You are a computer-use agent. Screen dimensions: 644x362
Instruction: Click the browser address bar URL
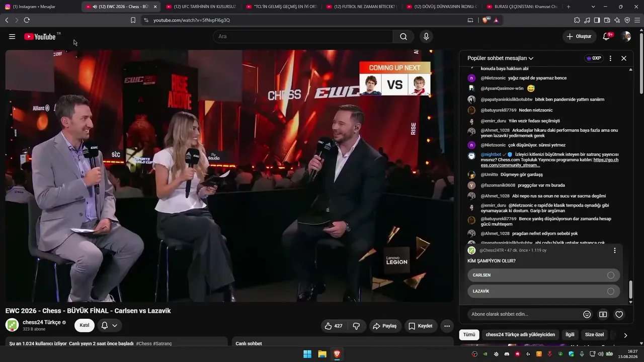(192, 20)
